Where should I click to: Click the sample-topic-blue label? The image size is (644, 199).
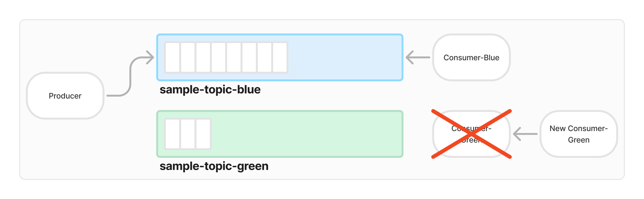pos(210,89)
